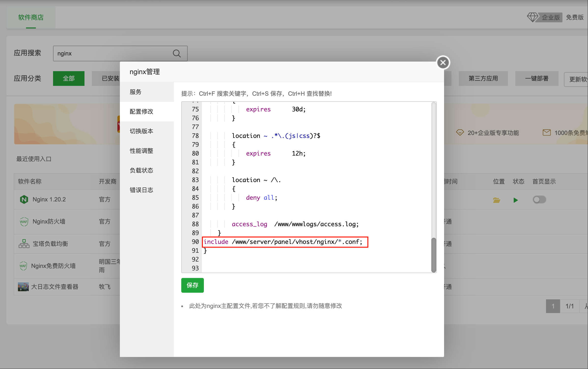Viewport: 588px width, 369px height.
Task: Click the Nginx防火墙 WAF shield icon
Action: 24,222
